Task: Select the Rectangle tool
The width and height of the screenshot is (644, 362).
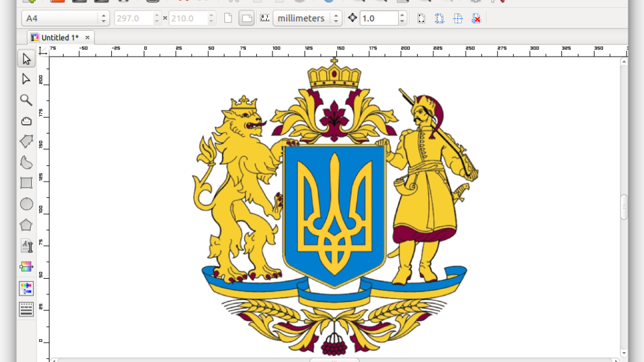Action: click(26, 183)
